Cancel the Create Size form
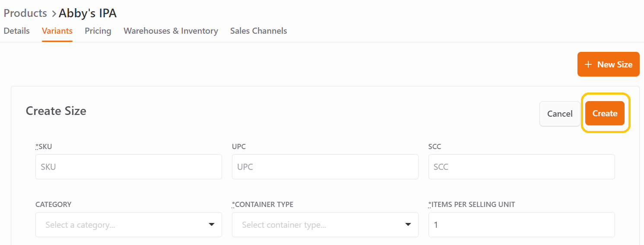 point(560,114)
